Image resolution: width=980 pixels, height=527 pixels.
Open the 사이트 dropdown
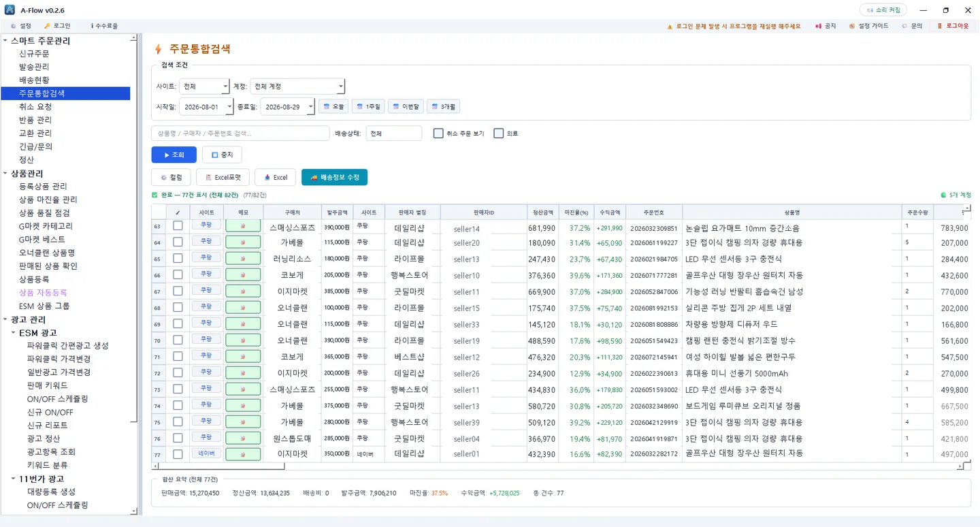tap(204, 86)
